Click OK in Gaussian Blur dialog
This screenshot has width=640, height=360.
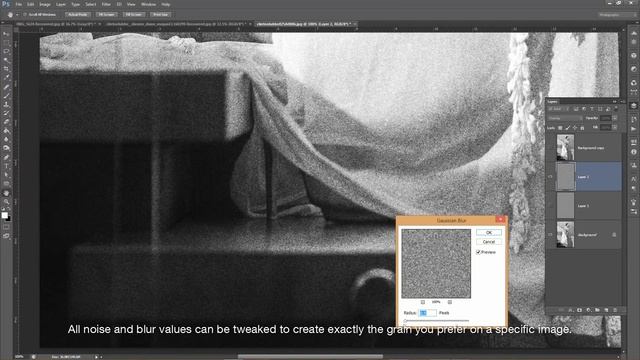(x=489, y=233)
